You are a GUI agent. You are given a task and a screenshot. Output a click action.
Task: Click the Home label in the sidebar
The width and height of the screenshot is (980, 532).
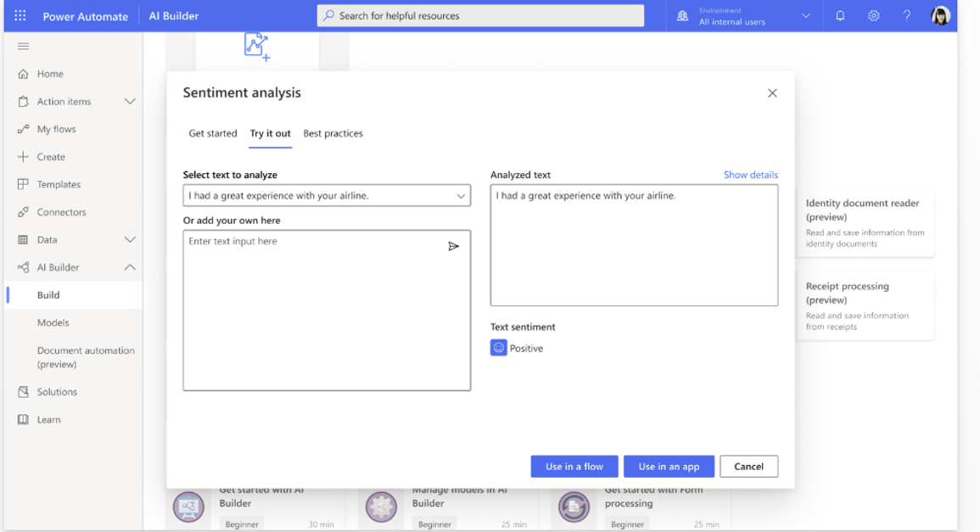(x=50, y=74)
